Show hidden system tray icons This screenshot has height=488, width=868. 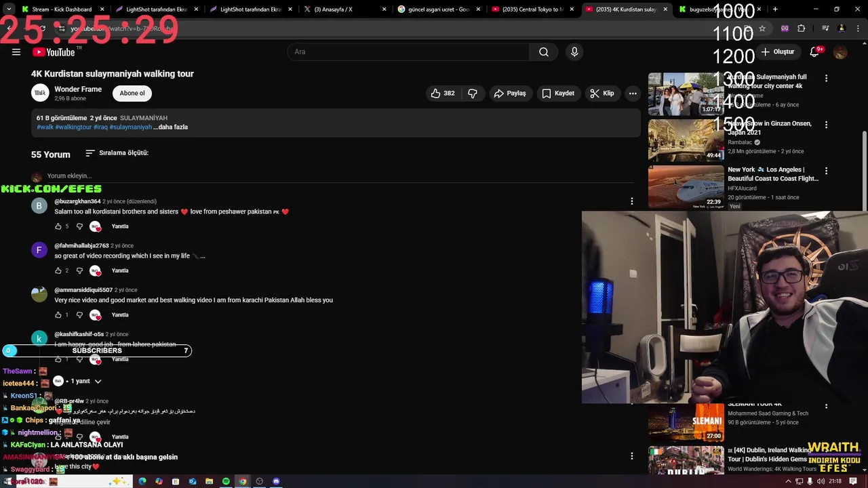coord(788,481)
